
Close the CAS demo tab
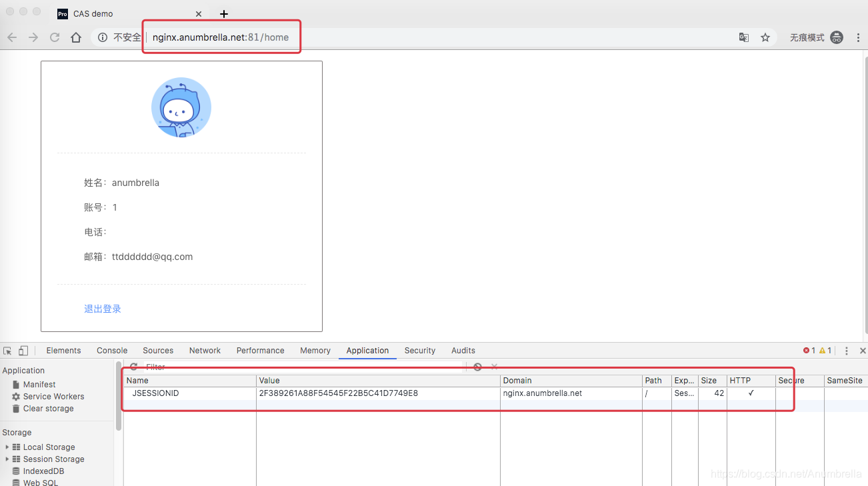point(199,14)
